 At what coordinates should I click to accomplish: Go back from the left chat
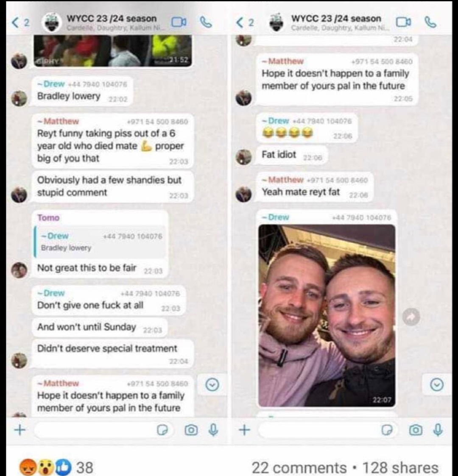[20, 22]
